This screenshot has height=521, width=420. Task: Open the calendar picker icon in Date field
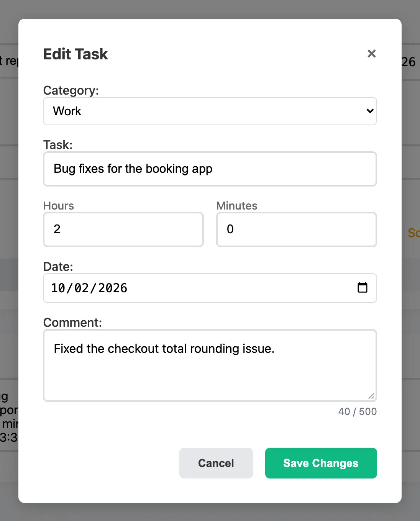click(362, 287)
